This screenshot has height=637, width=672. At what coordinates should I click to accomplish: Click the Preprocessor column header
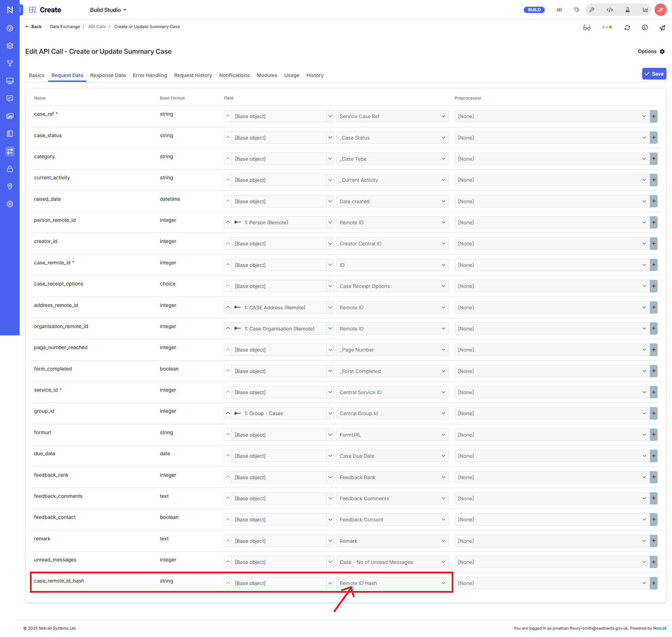tap(468, 98)
